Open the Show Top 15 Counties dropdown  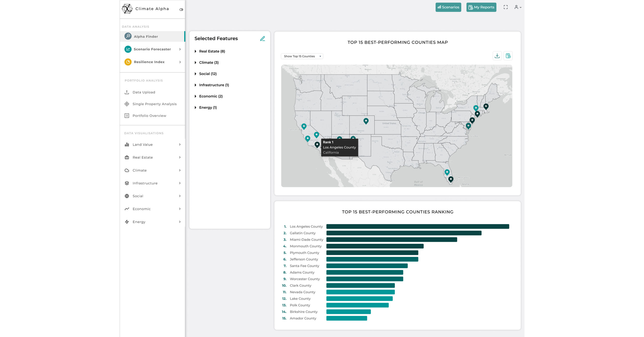coord(302,56)
